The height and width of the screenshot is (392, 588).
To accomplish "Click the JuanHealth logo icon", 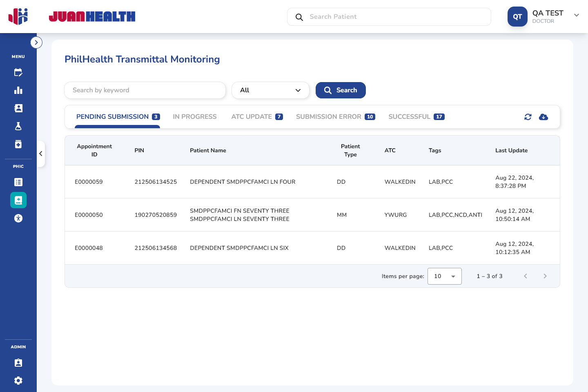I will (18, 16).
